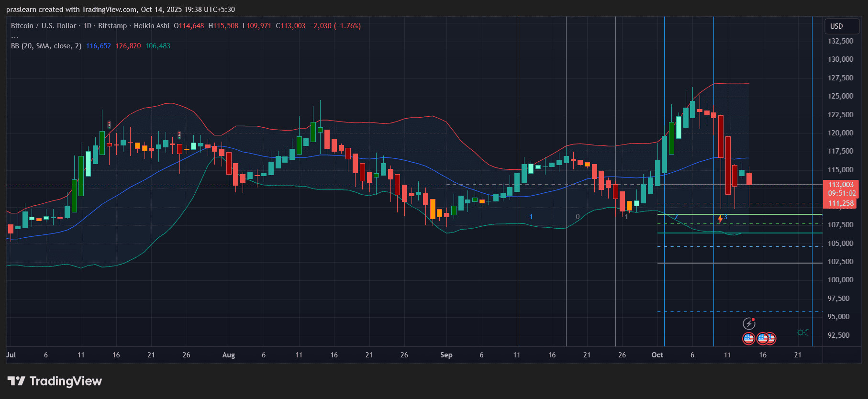Click the blue 116,652 BB basis value

[x=98, y=46]
